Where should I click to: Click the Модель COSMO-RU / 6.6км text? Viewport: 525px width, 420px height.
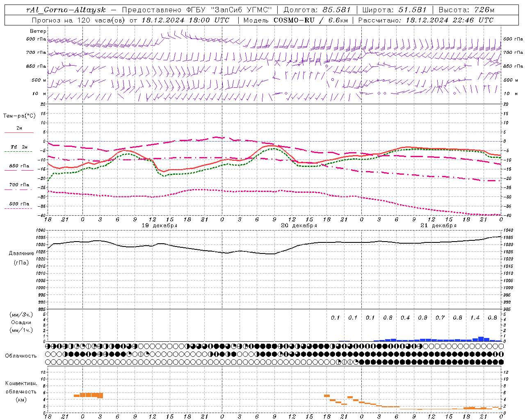[295, 20]
